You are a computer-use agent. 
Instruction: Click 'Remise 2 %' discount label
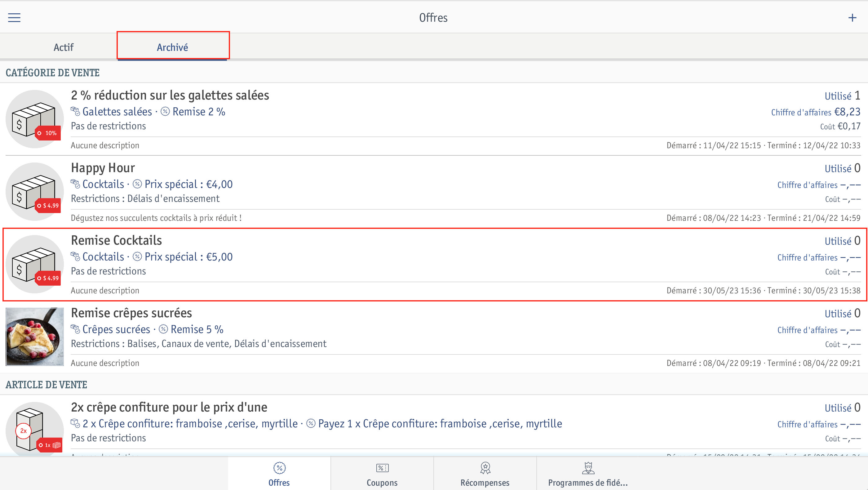199,112
